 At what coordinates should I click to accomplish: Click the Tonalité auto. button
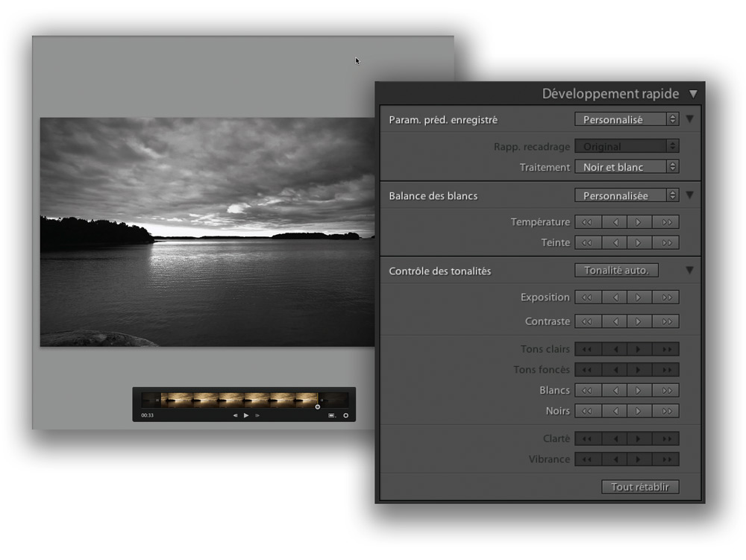point(617,271)
